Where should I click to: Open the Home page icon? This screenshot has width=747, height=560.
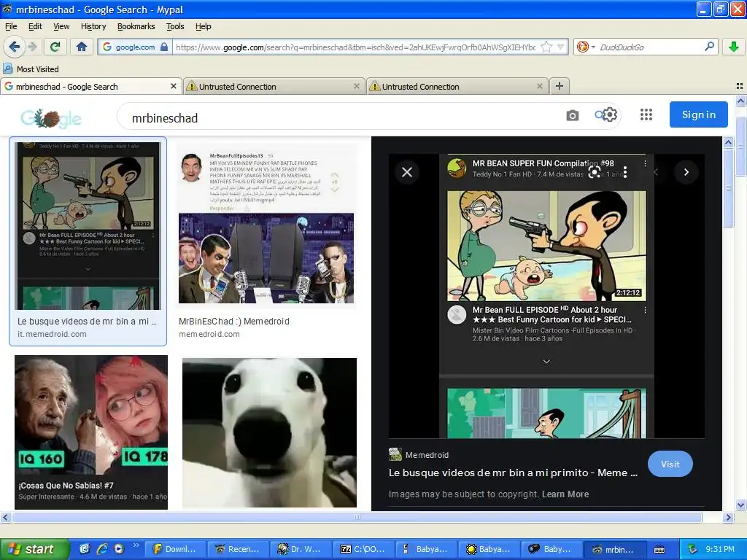point(82,47)
